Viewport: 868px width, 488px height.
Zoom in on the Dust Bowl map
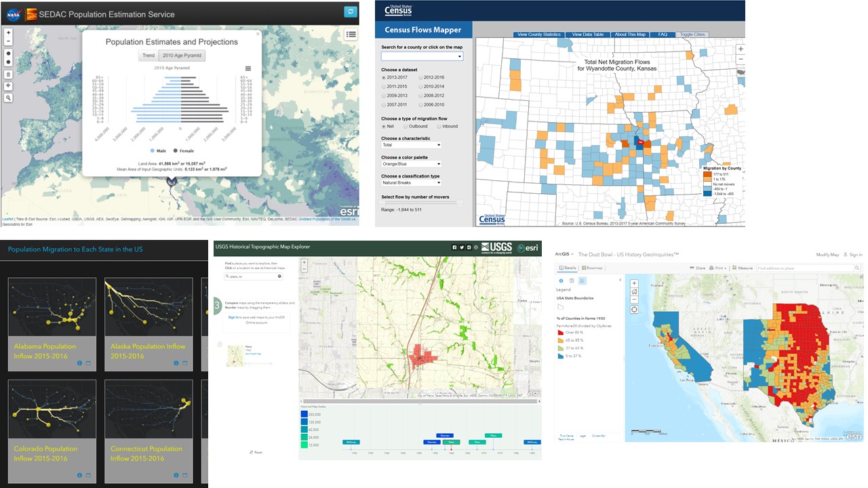[x=634, y=284]
